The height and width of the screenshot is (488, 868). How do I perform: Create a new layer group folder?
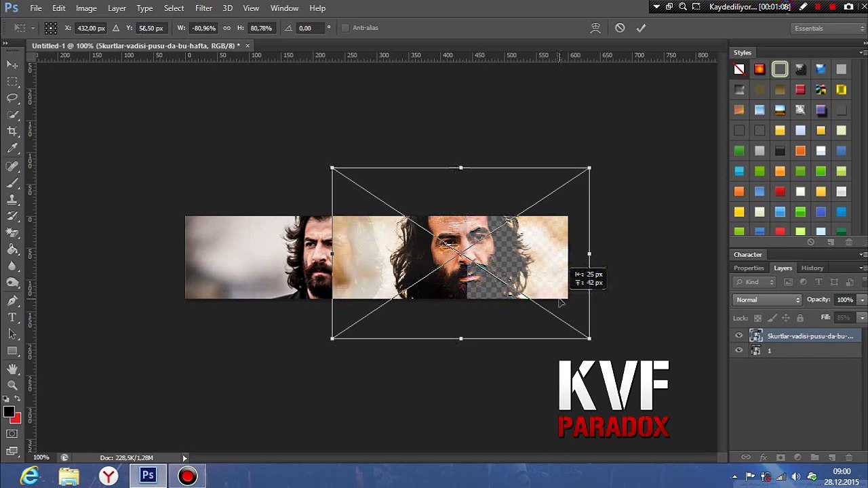(814, 457)
